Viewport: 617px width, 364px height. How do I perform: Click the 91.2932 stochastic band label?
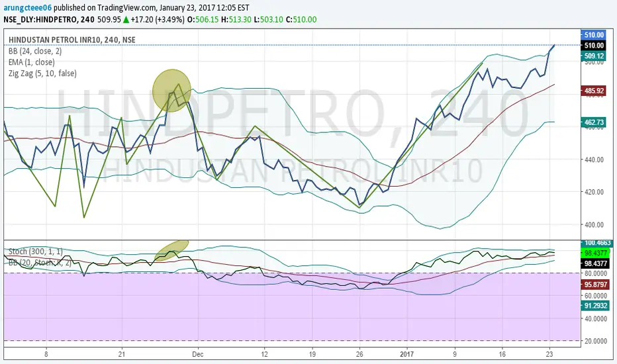coord(596,306)
